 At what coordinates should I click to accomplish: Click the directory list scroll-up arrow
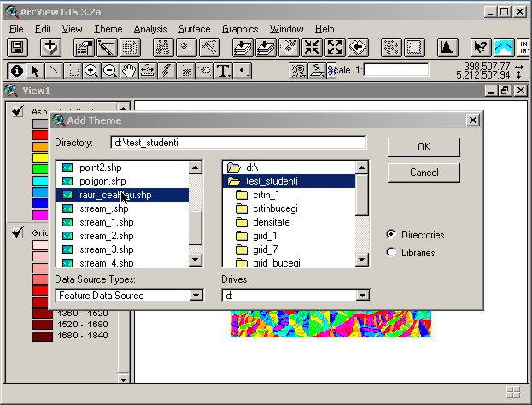tap(362, 167)
